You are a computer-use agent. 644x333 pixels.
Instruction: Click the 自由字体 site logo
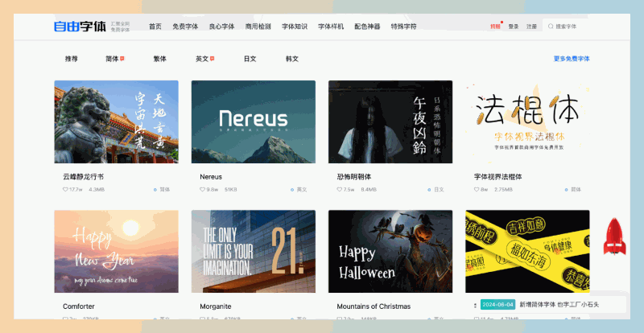(x=80, y=27)
